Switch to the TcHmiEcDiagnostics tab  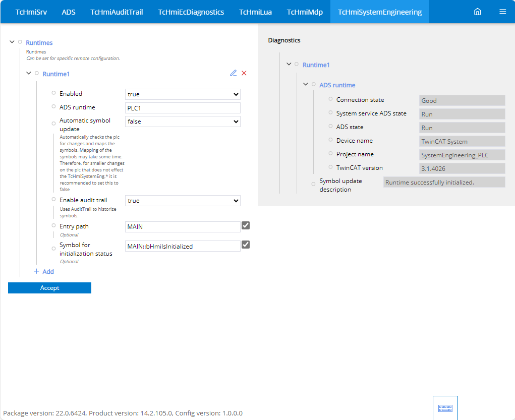click(191, 12)
